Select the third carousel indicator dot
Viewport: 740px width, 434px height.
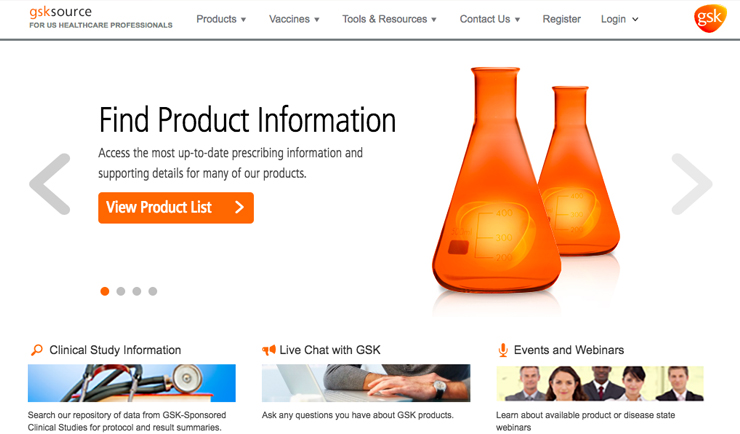pyautogui.click(x=137, y=291)
